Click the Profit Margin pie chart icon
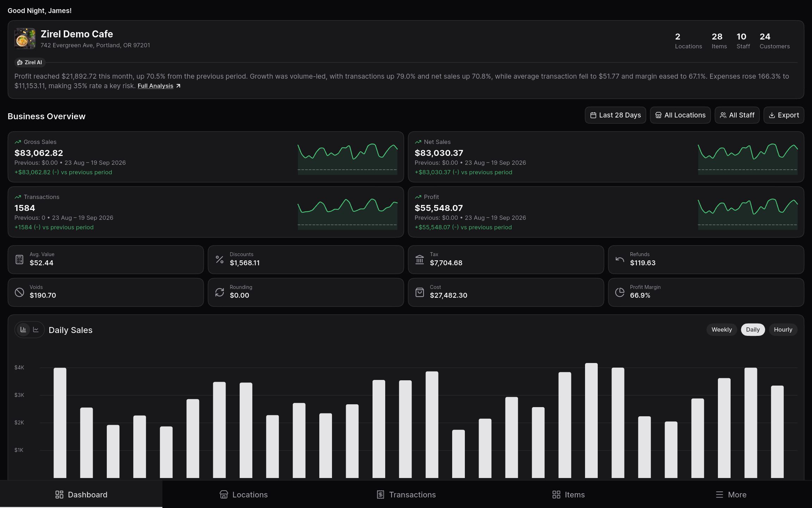The width and height of the screenshot is (812, 508). (620, 292)
